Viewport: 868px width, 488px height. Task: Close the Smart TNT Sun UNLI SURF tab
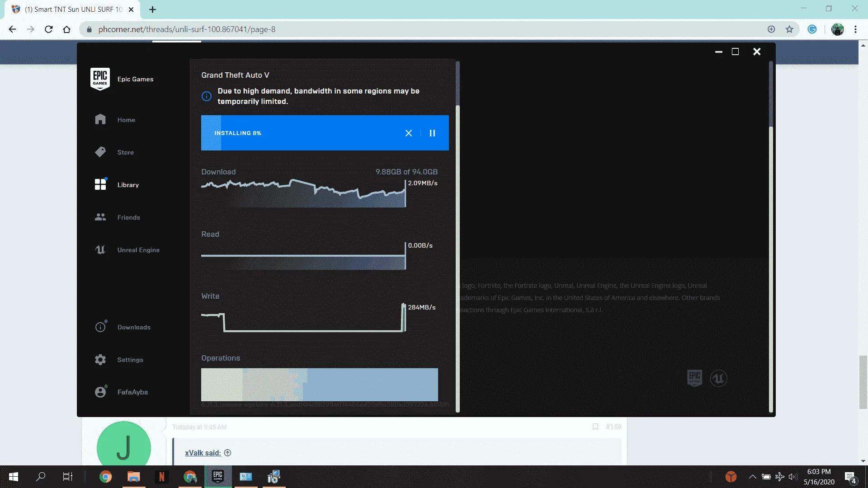click(131, 9)
